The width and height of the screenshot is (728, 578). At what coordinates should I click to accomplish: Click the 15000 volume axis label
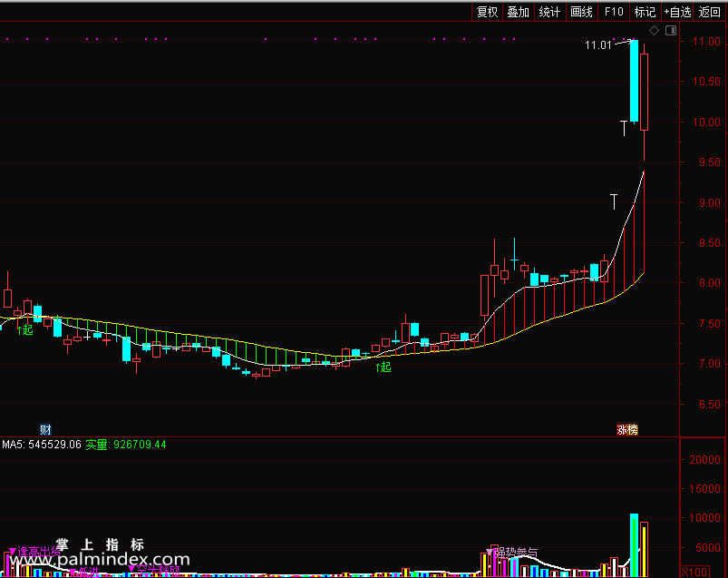coord(704,489)
